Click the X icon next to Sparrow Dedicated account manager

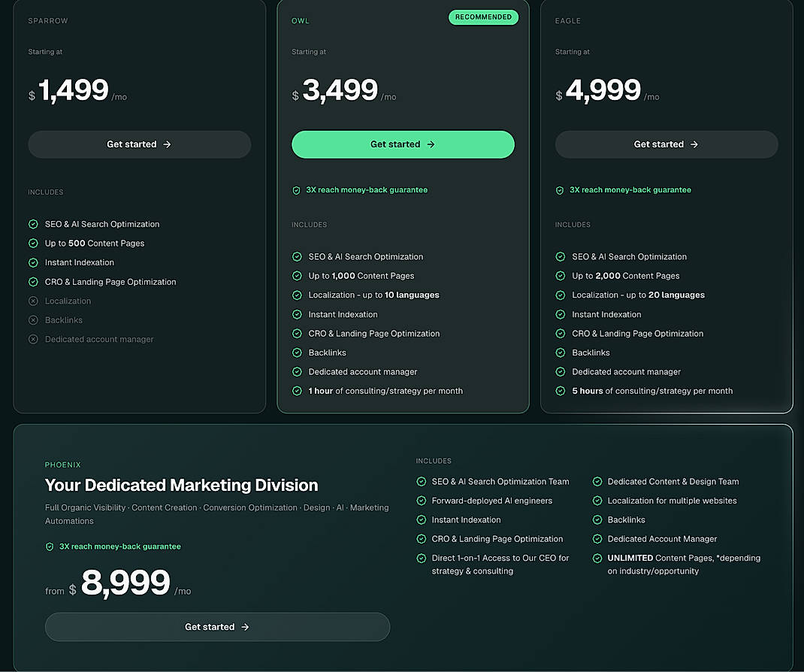pyautogui.click(x=33, y=339)
